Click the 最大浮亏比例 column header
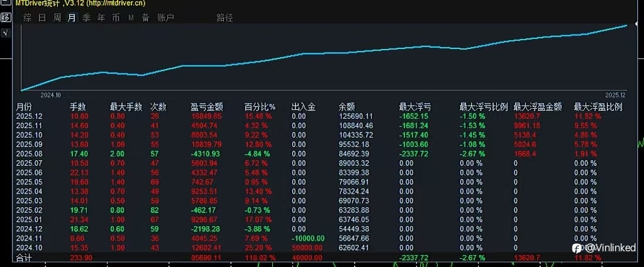Image resolution: width=644 pixels, height=267 pixels. click(484, 107)
